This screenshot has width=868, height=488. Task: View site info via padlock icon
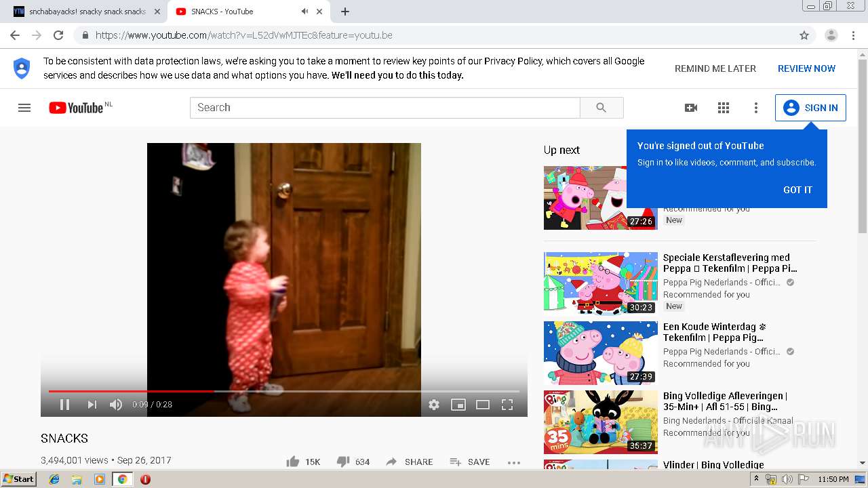pos(85,35)
